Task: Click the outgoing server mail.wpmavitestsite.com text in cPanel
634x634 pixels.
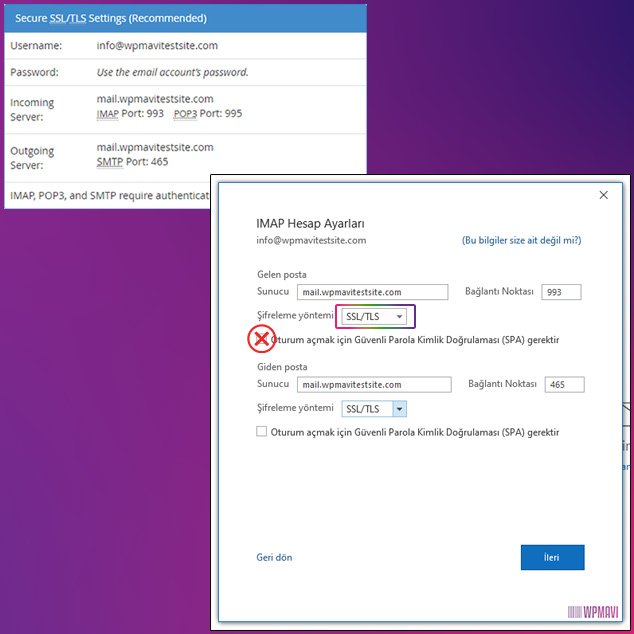Action: click(155, 147)
